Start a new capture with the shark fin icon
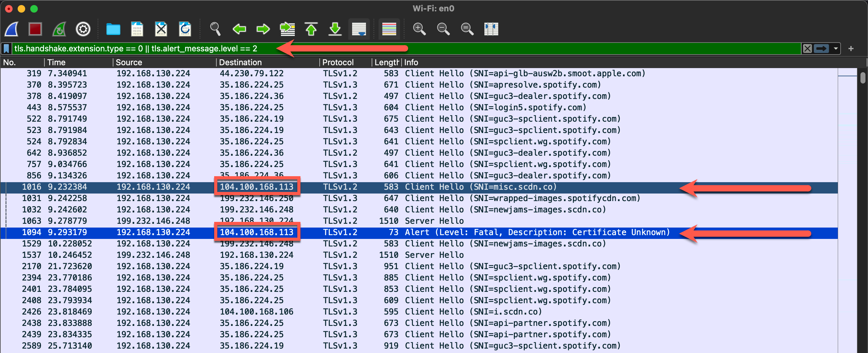 tap(11, 29)
